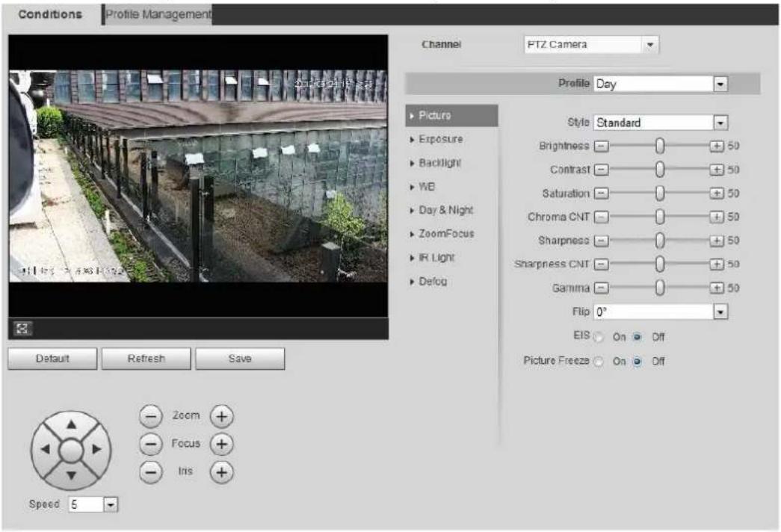Click the Default button
The width and height of the screenshot is (781, 532).
click(x=52, y=359)
